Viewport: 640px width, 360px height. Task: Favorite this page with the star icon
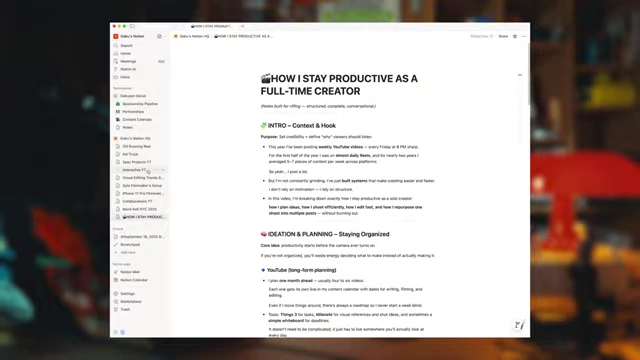tap(515, 36)
